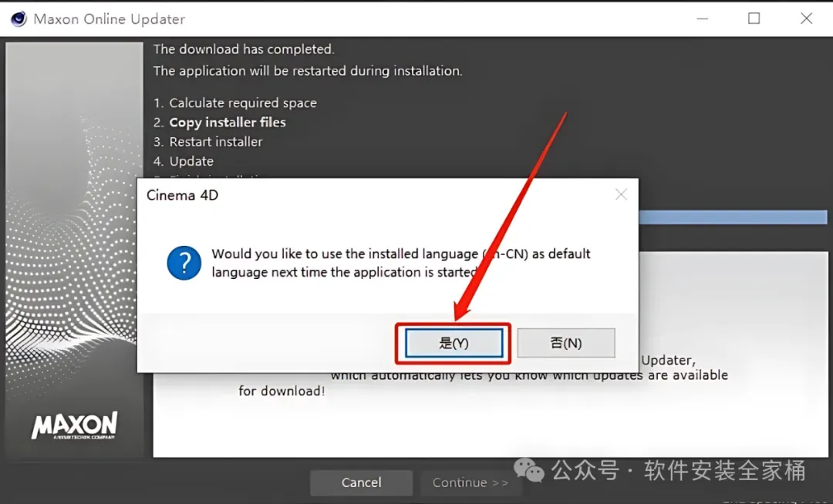Select 'Copy installer files' step text

coord(228,123)
